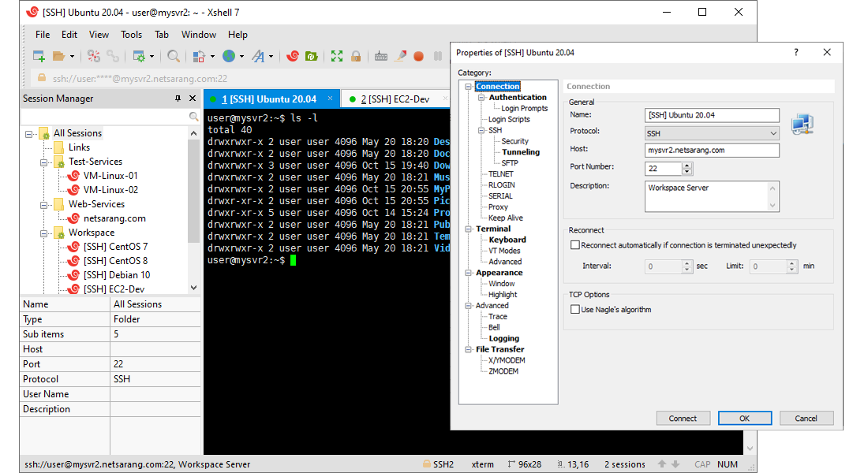868x473 pixels.
Task: Close the Ubuntu 20.04 tab
Action: [331, 99]
